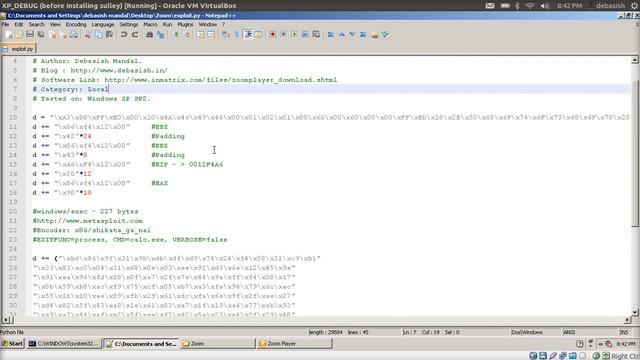Run the macro multiple times icon

click(305, 35)
